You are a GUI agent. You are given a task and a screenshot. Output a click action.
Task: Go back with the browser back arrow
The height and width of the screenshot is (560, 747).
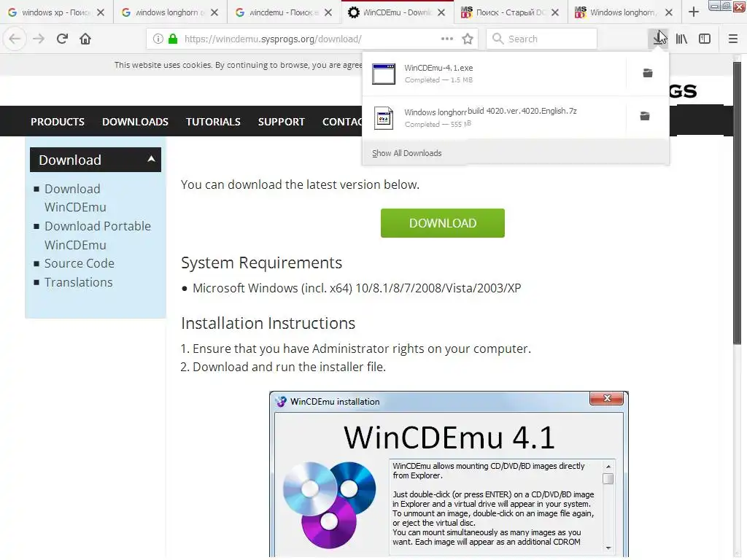tap(15, 39)
